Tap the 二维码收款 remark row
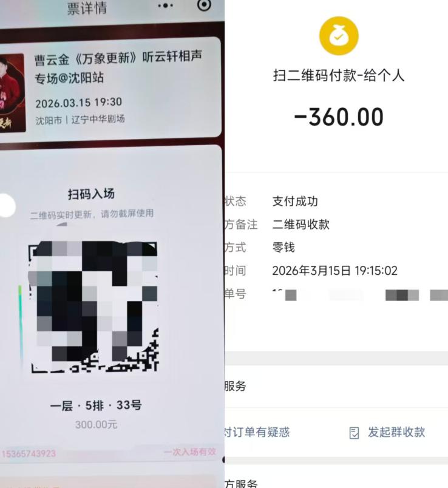This screenshot has height=488, width=448. 336,225
